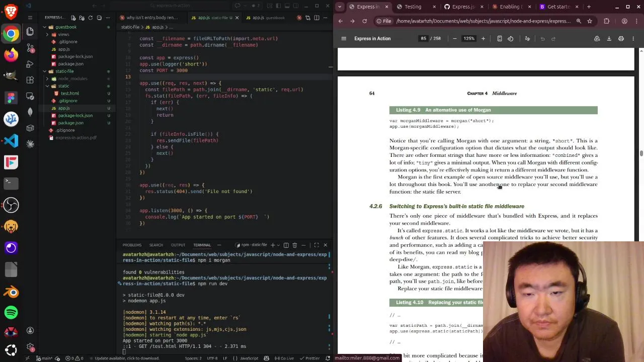This screenshot has height=362, width=644.
Task: Create new folder in Explorer header
Action: pos(82,18)
